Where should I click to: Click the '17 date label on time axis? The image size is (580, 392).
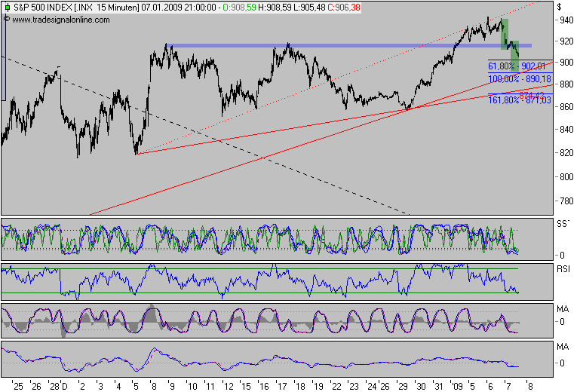point(281,387)
